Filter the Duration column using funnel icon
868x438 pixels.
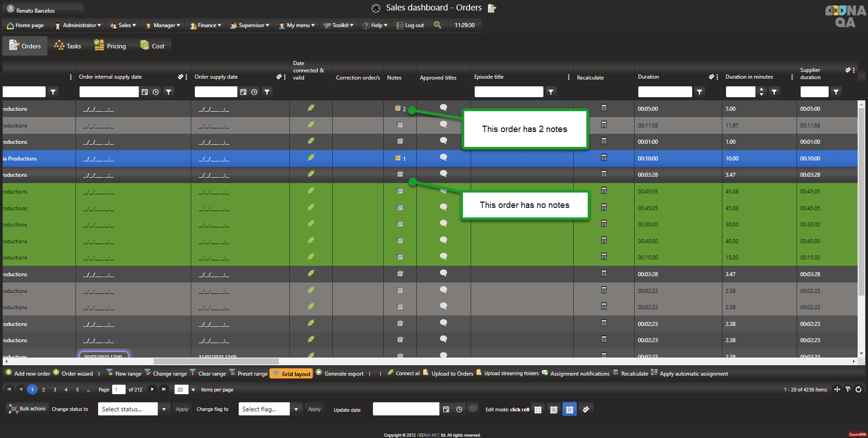click(x=699, y=92)
